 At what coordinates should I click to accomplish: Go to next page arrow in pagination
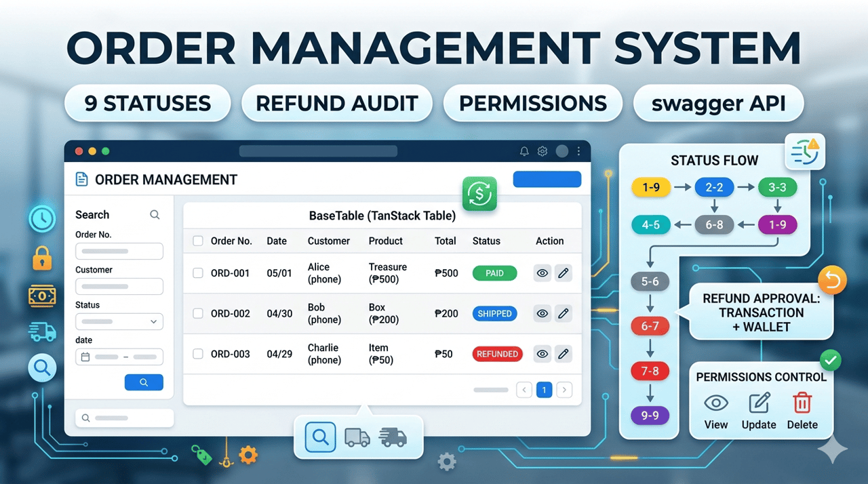(564, 390)
